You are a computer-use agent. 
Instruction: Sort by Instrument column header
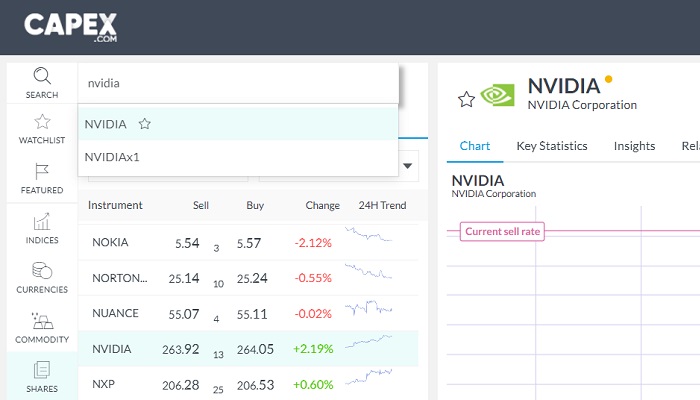pos(115,205)
